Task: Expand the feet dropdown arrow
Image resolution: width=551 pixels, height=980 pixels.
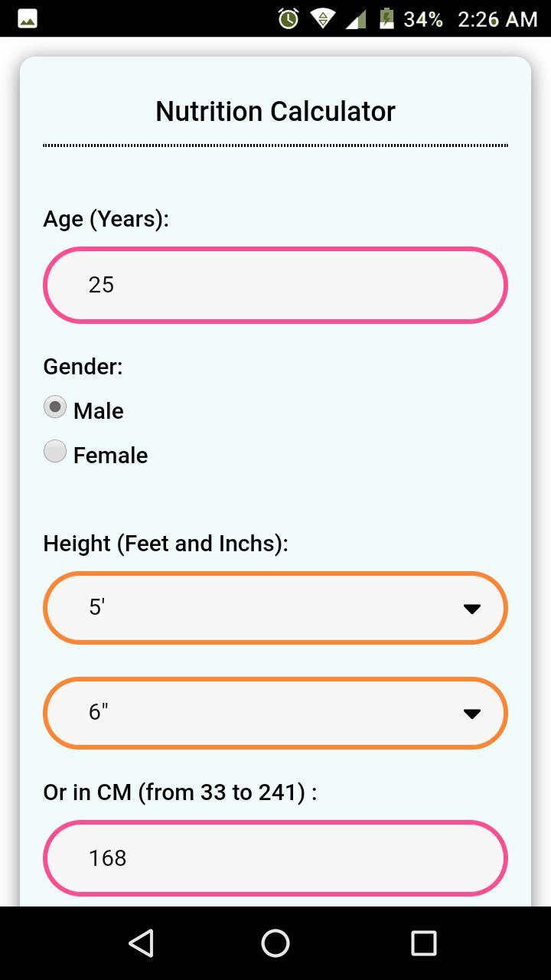Action: 472,607
